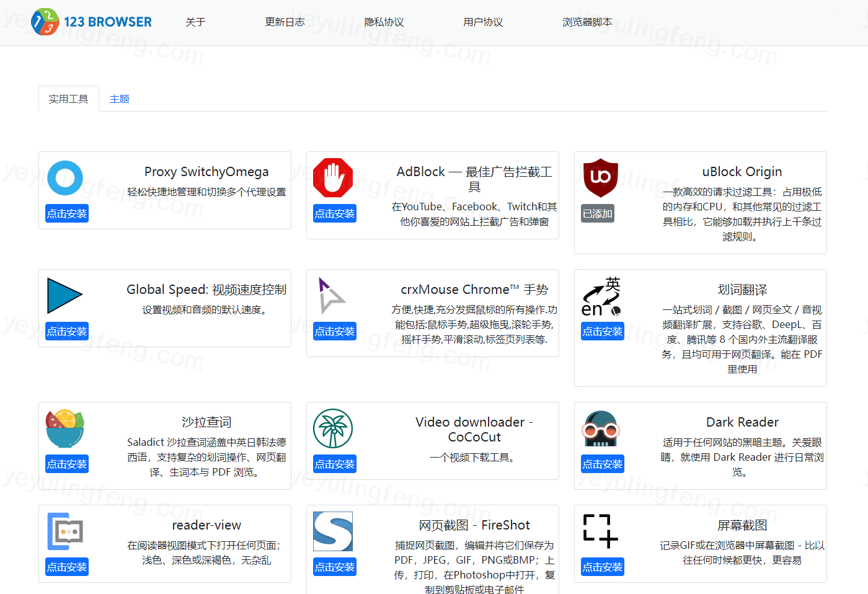Open the 隐私协议 page
This screenshot has width=868, height=594.
pyautogui.click(x=384, y=22)
